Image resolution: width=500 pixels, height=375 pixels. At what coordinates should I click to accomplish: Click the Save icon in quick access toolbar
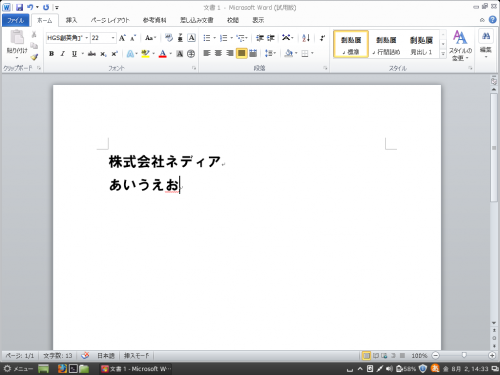coord(19,7)
